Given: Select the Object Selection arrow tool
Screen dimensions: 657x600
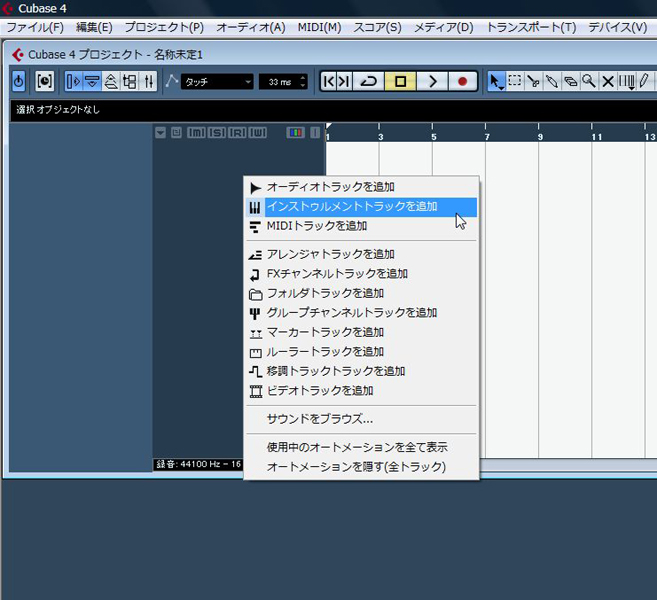Looking at the screenshot, I should coord(496,81).
